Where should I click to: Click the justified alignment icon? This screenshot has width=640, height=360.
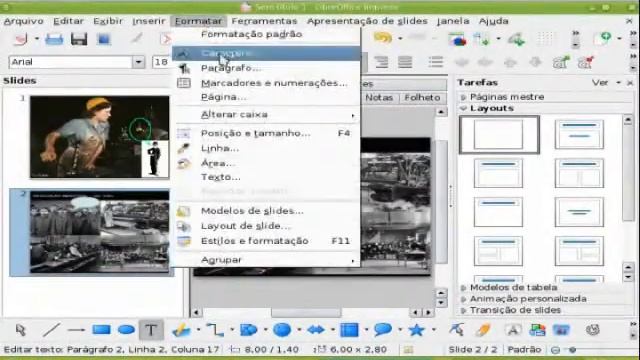point(405,62)
